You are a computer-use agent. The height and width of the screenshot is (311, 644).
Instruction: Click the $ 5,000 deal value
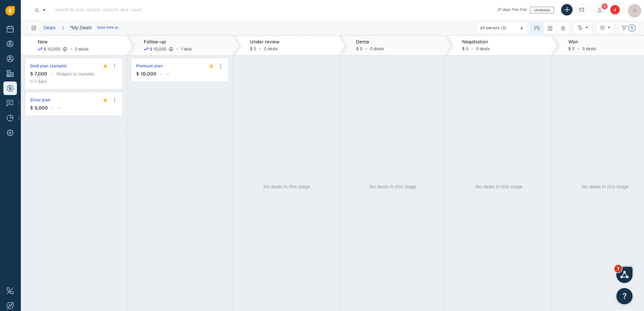coord(39,108)
